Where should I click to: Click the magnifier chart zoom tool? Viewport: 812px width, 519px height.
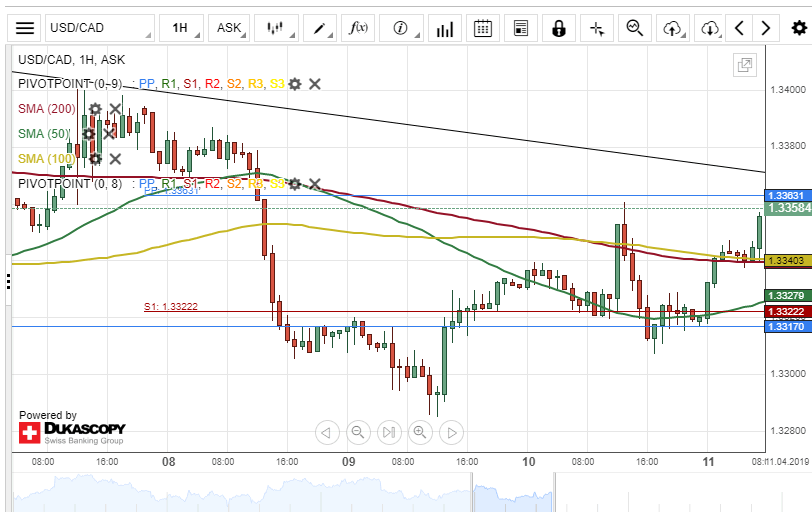(x=635, y=28)
